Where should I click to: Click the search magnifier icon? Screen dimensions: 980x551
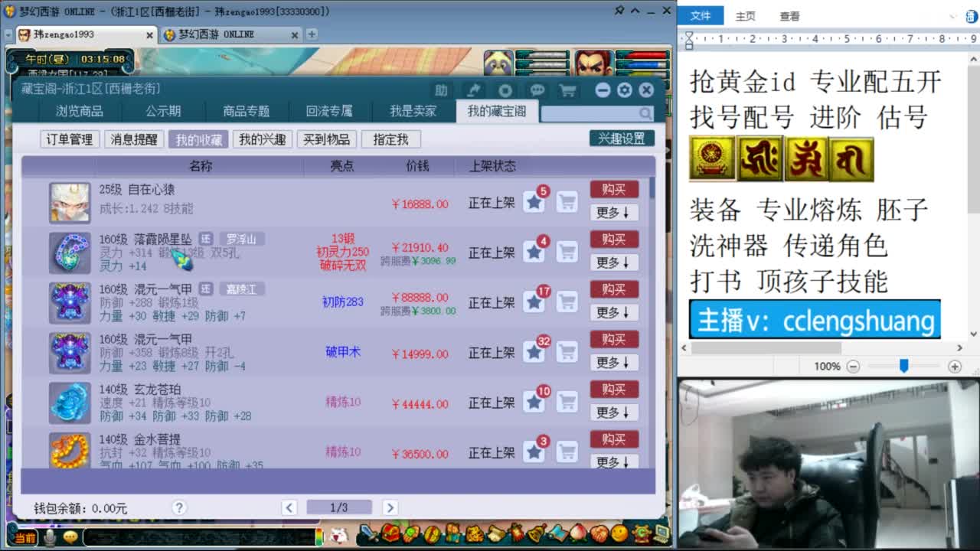click(645, 113)
